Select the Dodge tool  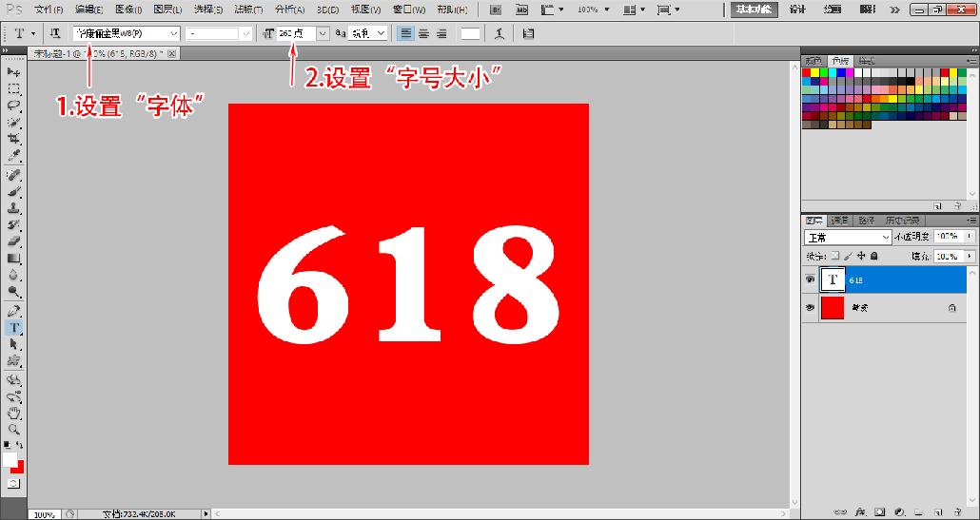pos(13,292)
